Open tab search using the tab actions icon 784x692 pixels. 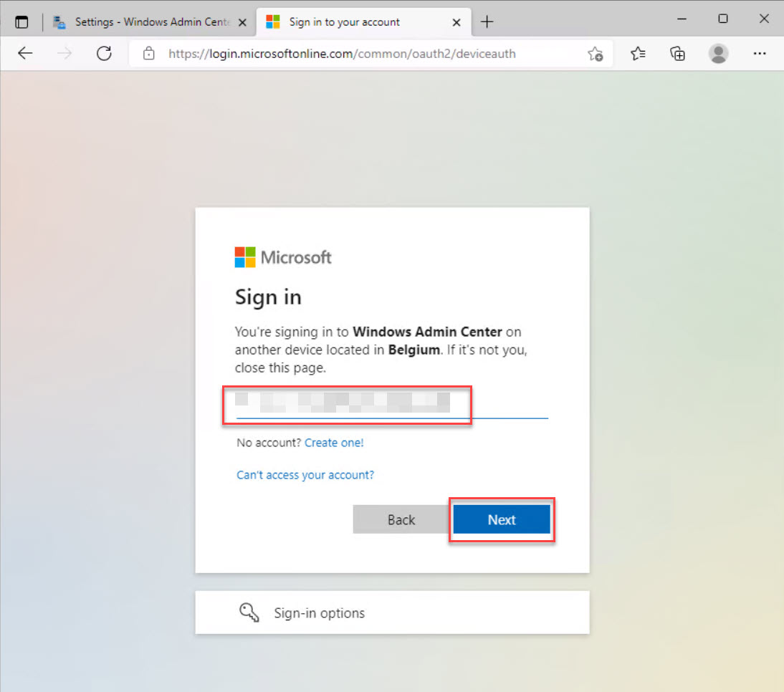pos(21,21)
